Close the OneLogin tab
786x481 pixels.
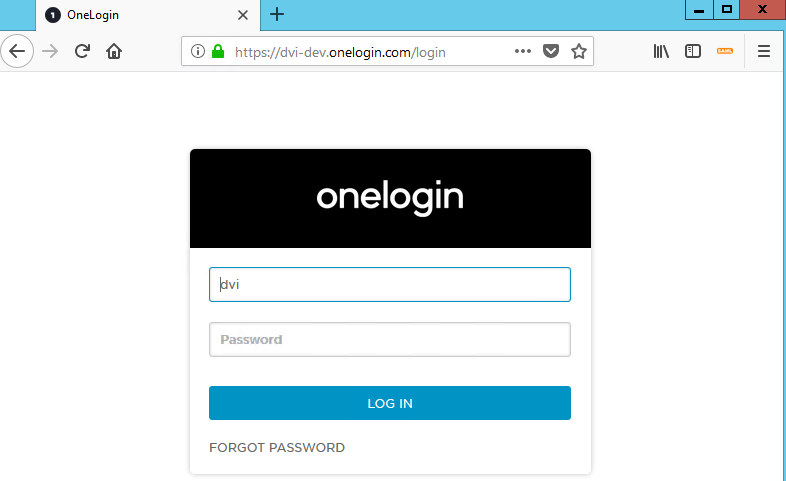(x=242, y=15)
